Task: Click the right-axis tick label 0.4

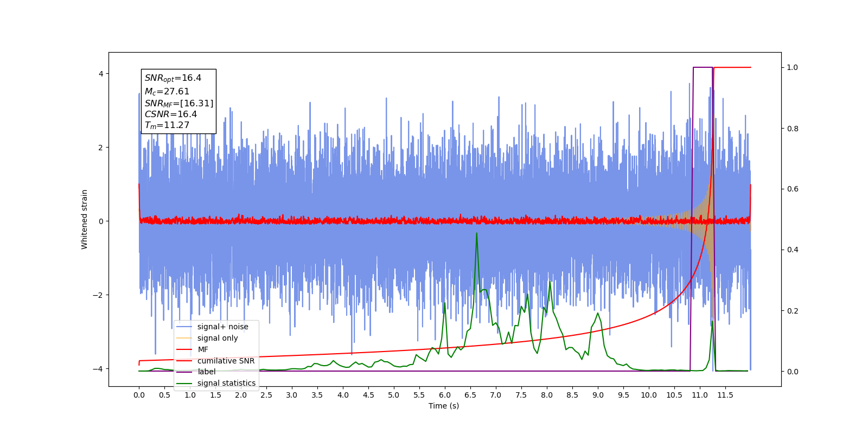Action: pos(793,250)
